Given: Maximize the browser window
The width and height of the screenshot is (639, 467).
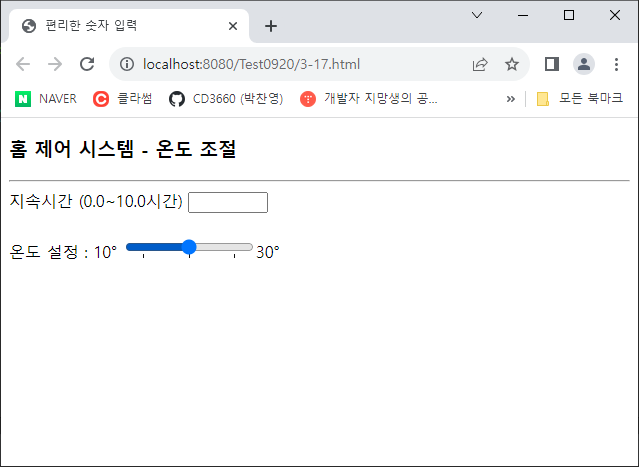Looking at the screenshot, I should pos(569,15).
